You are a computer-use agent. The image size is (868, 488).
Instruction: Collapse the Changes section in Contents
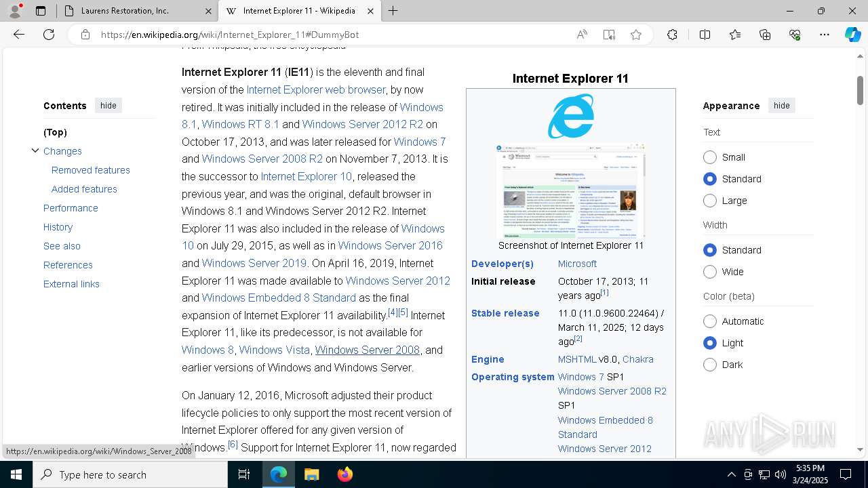point(35,150)
